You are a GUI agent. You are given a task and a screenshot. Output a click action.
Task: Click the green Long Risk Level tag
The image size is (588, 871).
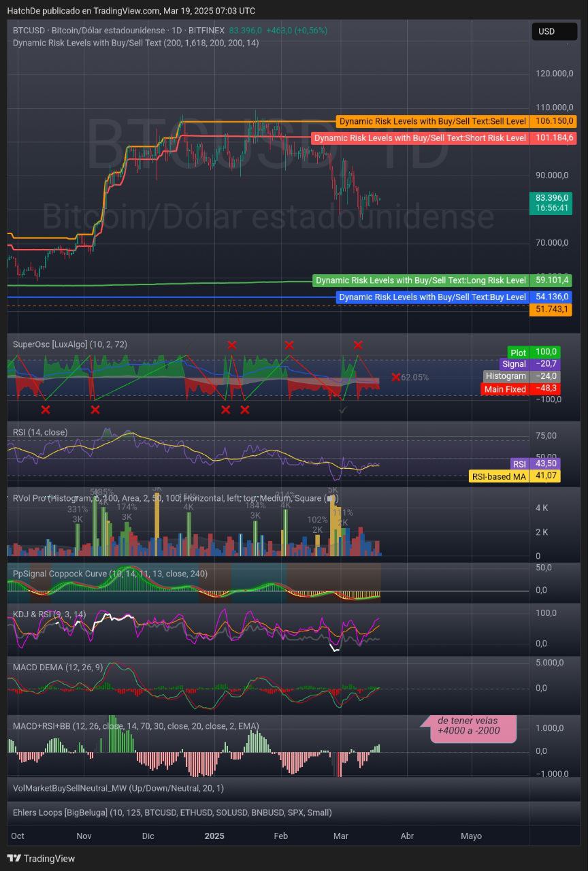pos(421,280)
